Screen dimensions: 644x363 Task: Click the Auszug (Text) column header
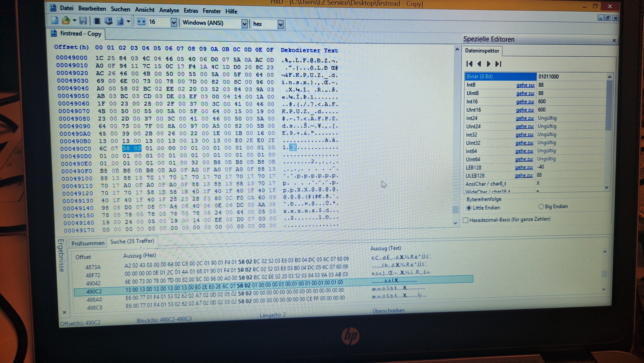385,248
